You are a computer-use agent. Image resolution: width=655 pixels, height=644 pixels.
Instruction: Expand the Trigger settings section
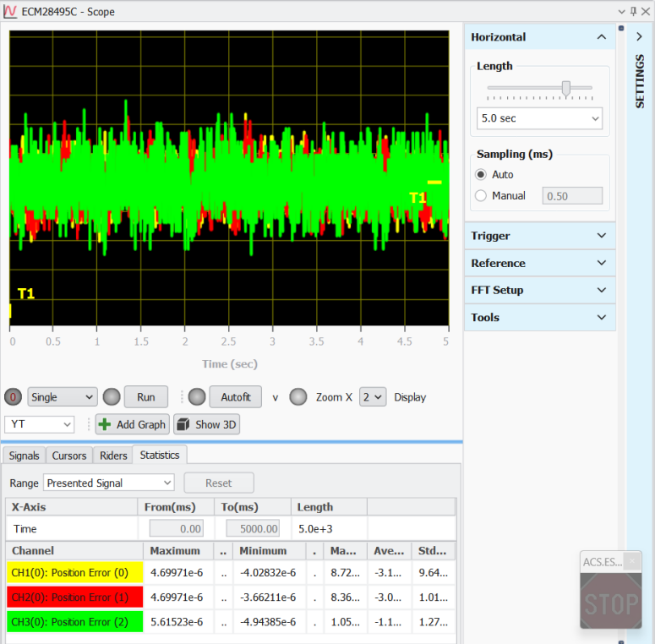538,236
